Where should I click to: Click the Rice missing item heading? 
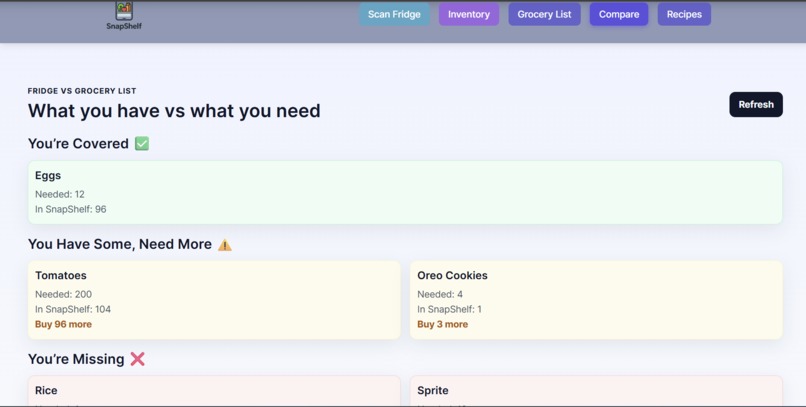point(46,391)
